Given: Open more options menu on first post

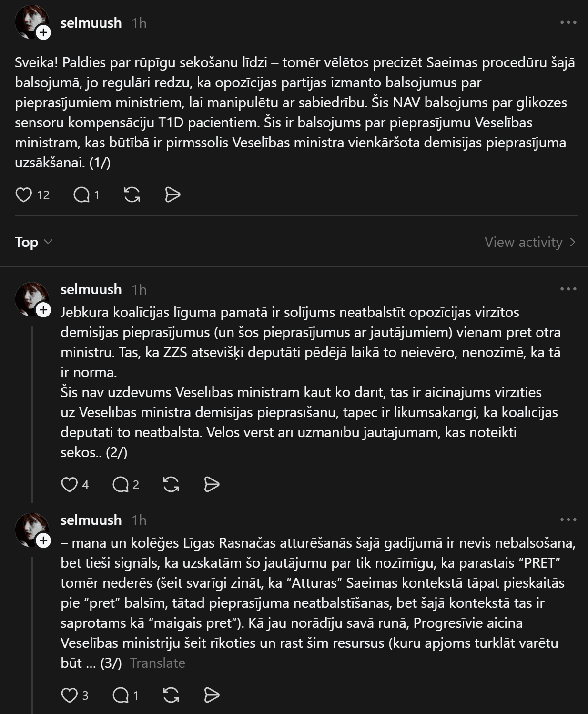Looking at the screenshot, I should pyautogui.click(x=568, y=22).
